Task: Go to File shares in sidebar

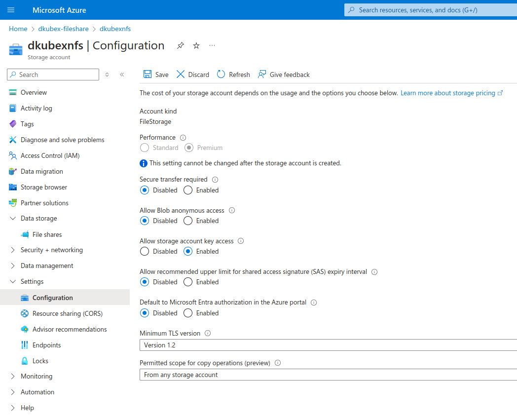Action: tap(47, 234)
